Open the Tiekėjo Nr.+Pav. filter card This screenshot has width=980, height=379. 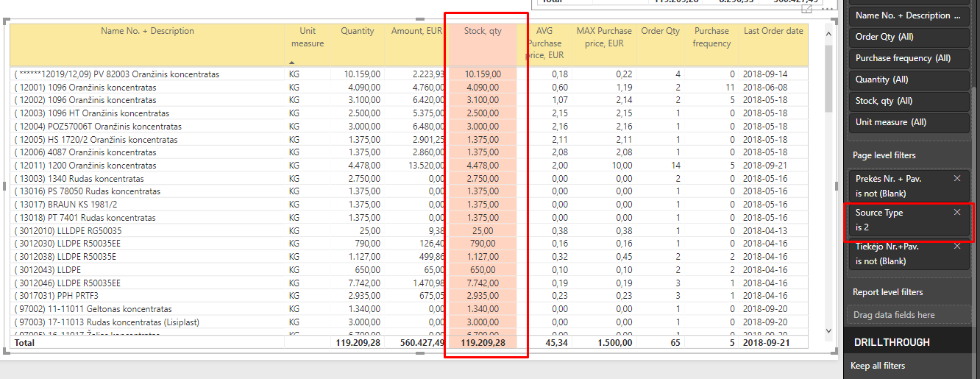click(909, 254)
